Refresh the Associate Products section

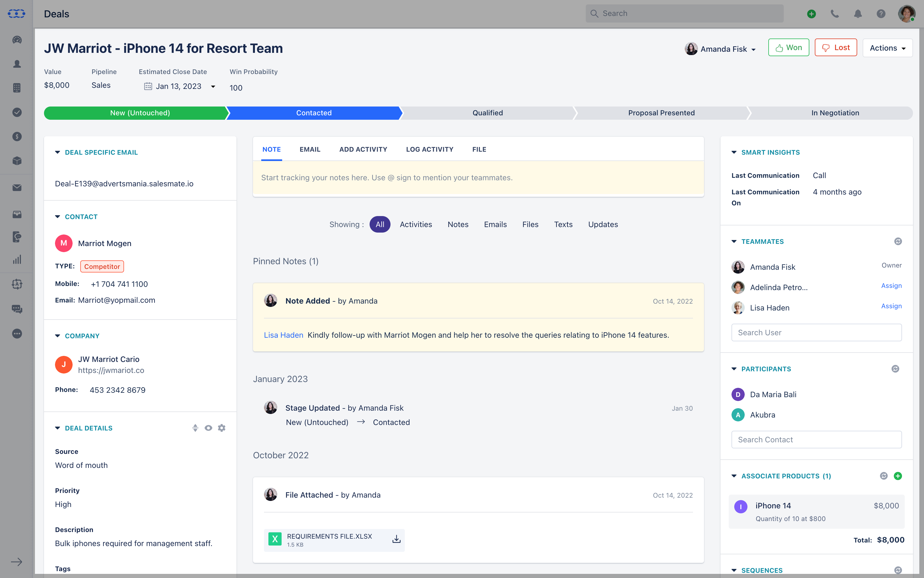884,476
